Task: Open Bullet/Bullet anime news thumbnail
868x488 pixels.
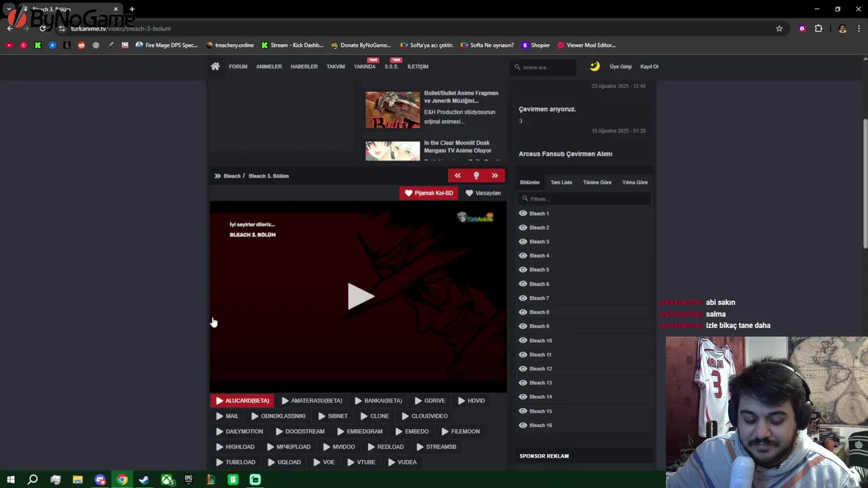Action: coord(393,110)
